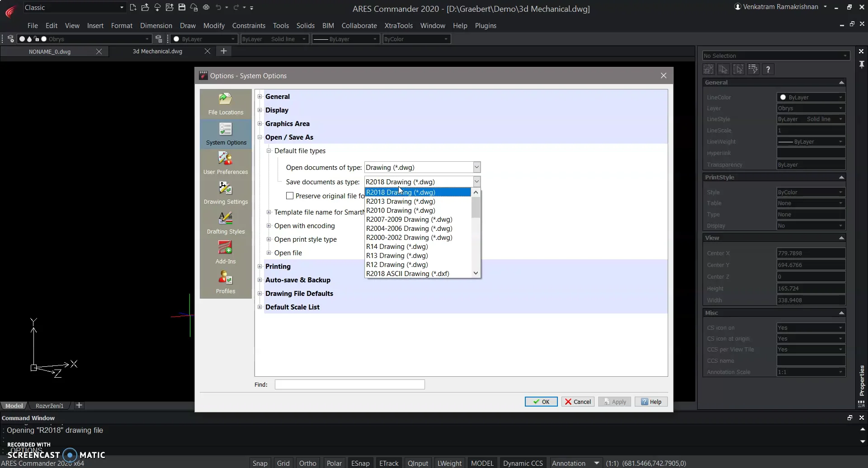Collapse the Open / Save As section

260,137
